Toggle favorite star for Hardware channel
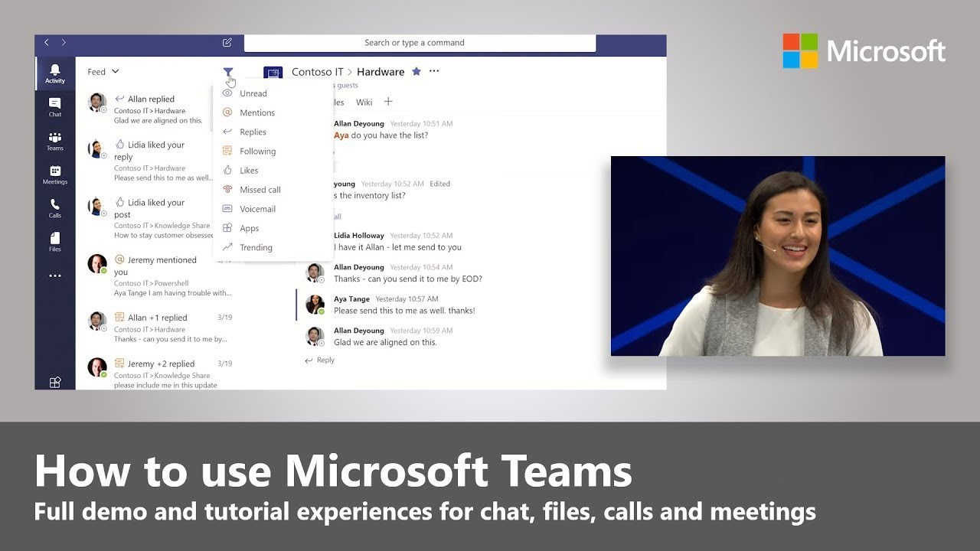This screenshot has height=551, width=980. point(416,71)
